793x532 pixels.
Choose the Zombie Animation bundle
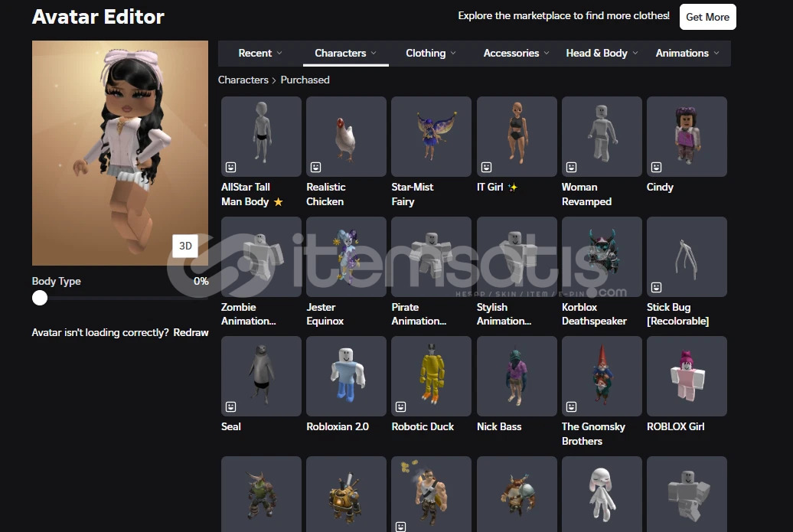(x=262, y=257)
